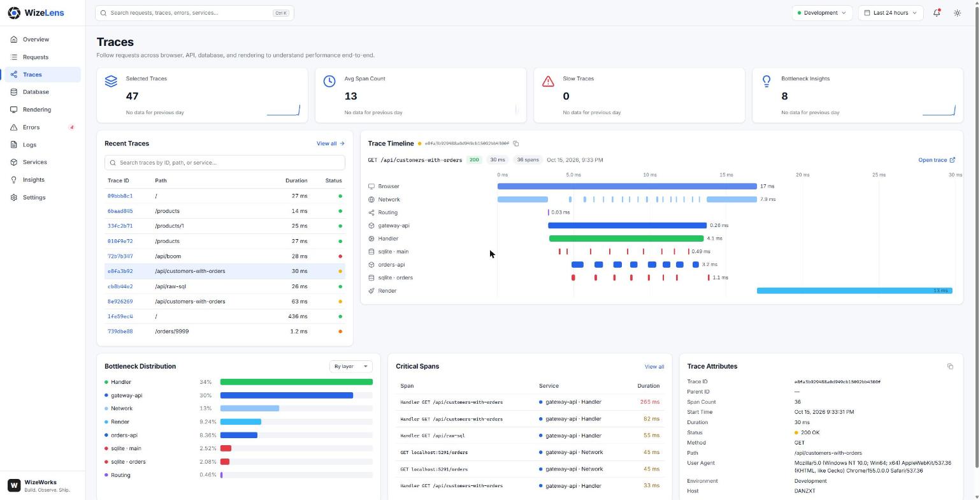Select trace row 739dbe88 /orders/9999
Viewport: 980px width, 500px height.
pyautogui.click(x=225, y=332)
